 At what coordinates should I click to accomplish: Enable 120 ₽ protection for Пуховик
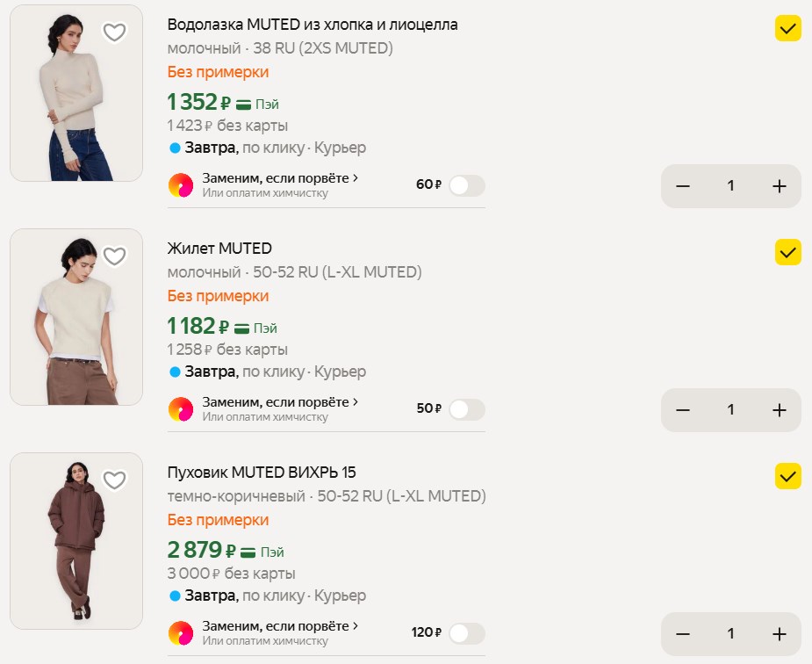[x=466, y=633]
